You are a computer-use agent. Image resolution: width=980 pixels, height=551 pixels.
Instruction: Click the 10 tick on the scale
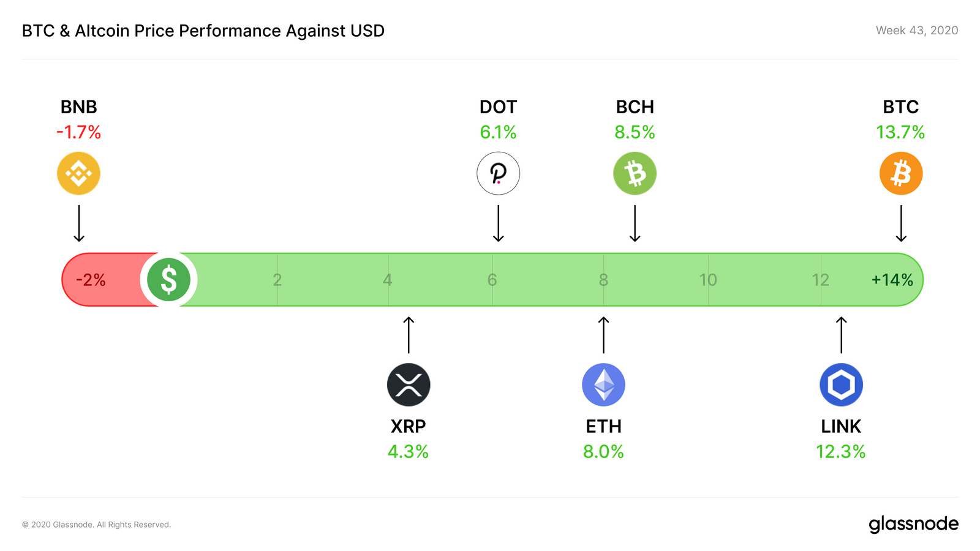708,280
